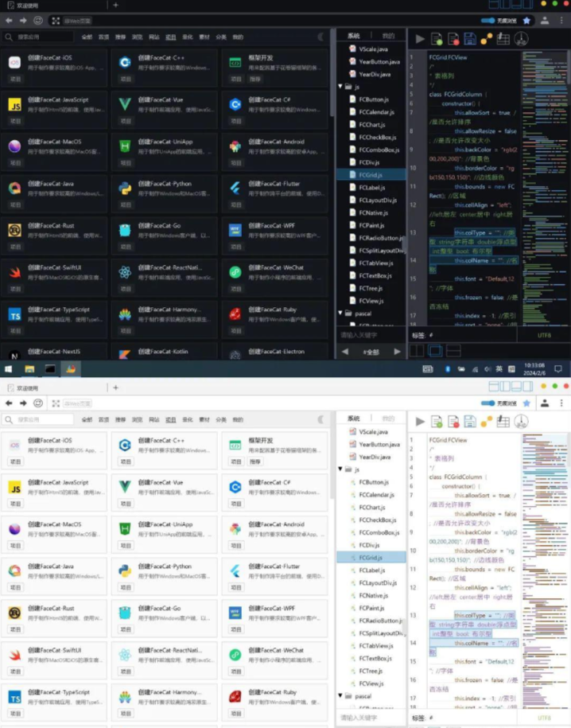The width and height of the screenshot is (571, 728).
Task: Focus the 搜索应用 search field in dark window
Action: pyautogui.click(x=38, y=37)
